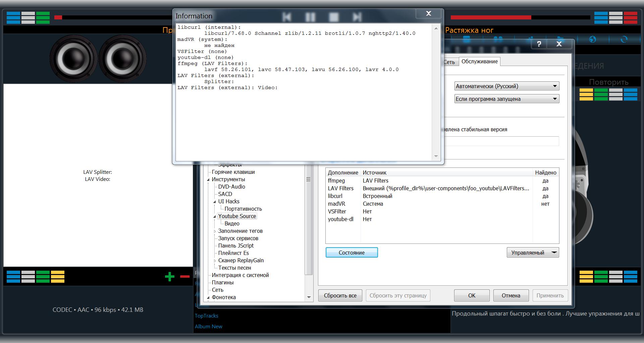Click the red volume bar at top right
The width and height of the screenshot is (644, 343).
pos(491,17)
